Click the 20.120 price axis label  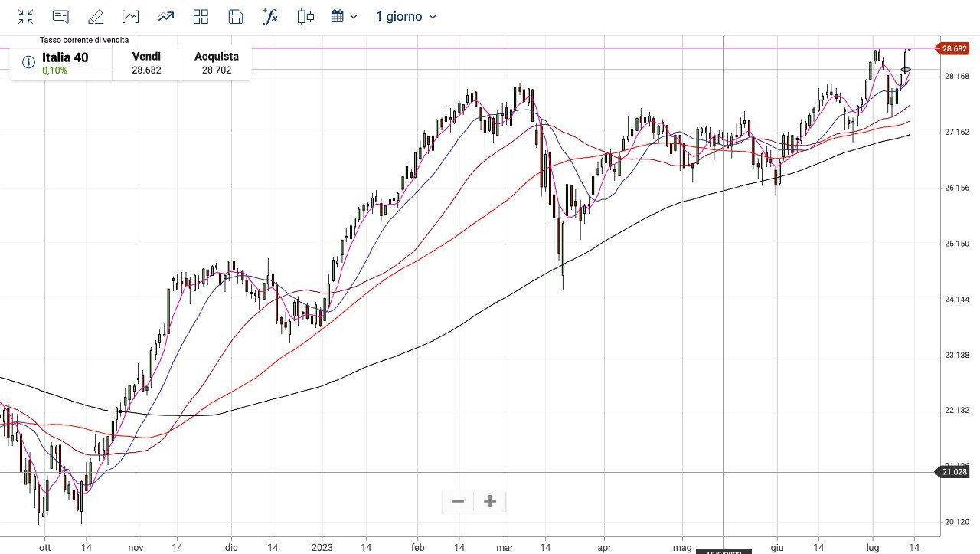tap(957, 522)
